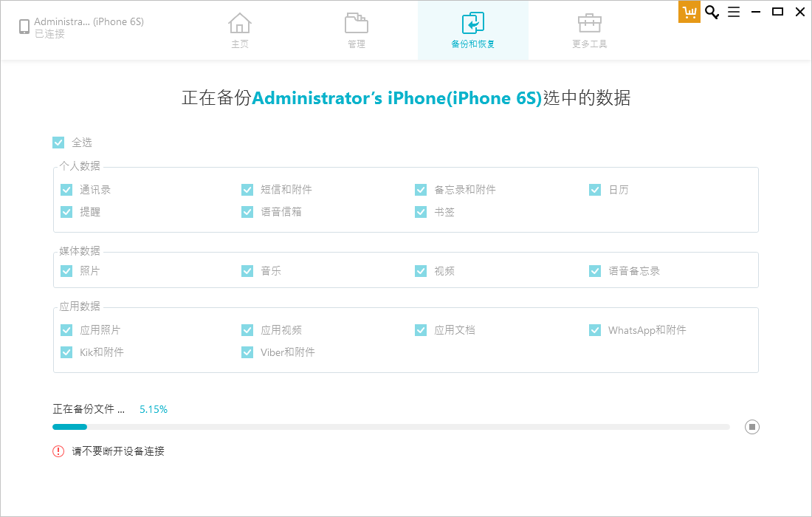Click the 5.15% progress percentage text

tap(154, 409)
